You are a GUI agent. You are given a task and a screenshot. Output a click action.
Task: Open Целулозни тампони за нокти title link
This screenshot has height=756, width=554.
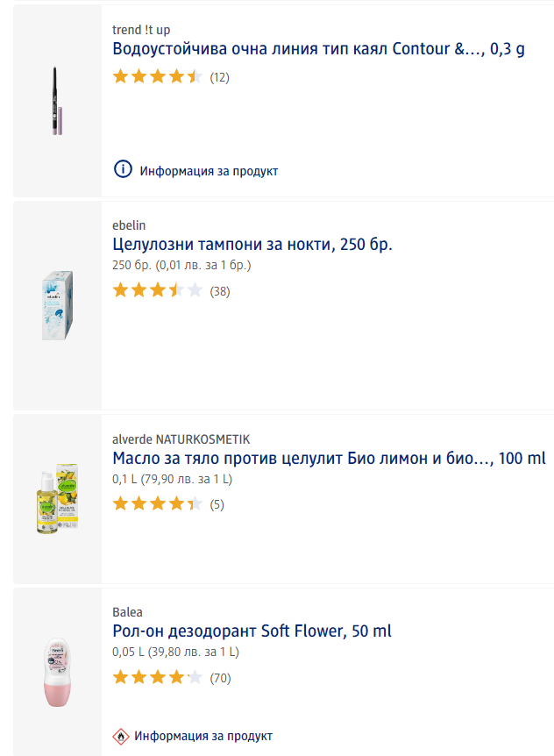pos(252,244)
